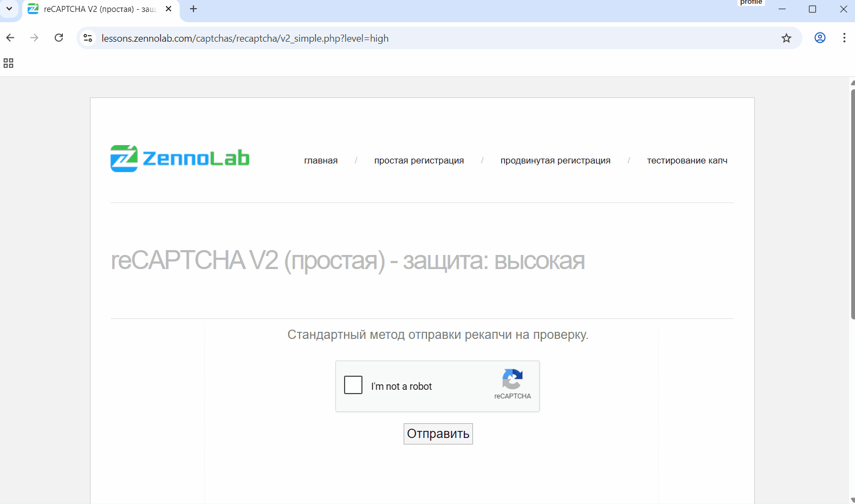The width and height of the screenshot is (855, 504).
Task: Click the reCAPTCHA V2 (простая) page heading
Action: pyautogui.click(x=348, y=261)
